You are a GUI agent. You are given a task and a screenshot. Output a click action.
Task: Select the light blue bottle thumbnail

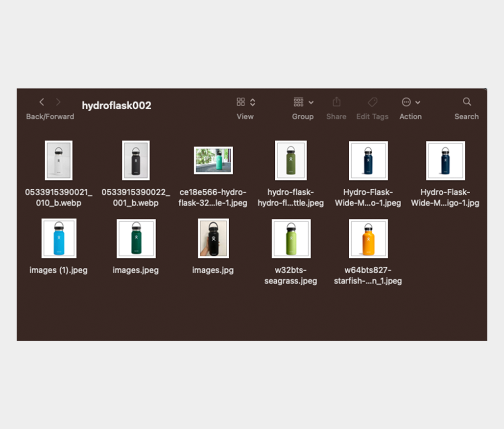[59, 238]
